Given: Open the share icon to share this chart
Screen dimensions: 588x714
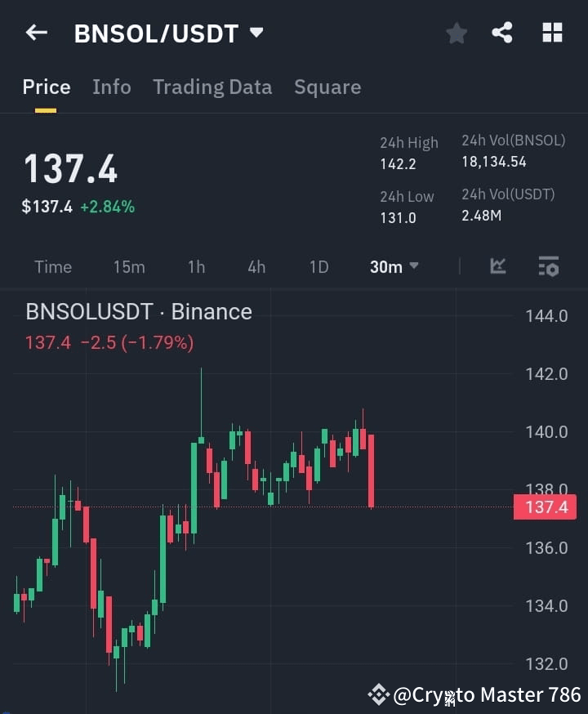Looking at the screenshot, I should 503,33.
